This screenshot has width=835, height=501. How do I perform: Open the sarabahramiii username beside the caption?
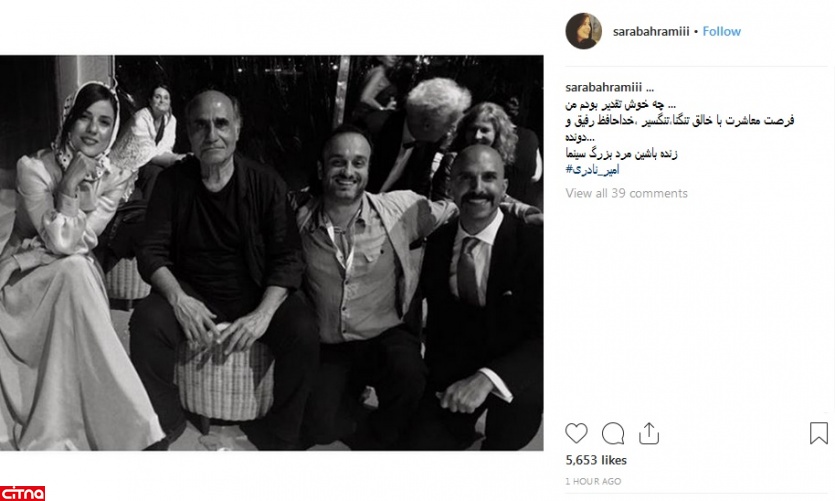click(603, 87)
